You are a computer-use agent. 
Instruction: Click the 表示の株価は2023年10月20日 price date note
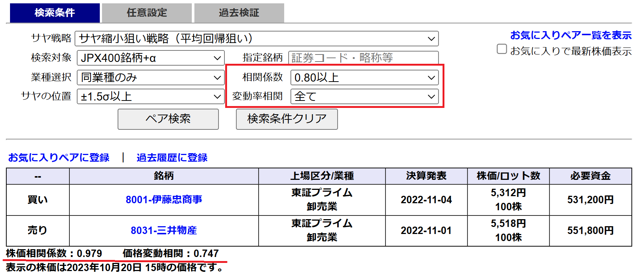tap(115, 267)
